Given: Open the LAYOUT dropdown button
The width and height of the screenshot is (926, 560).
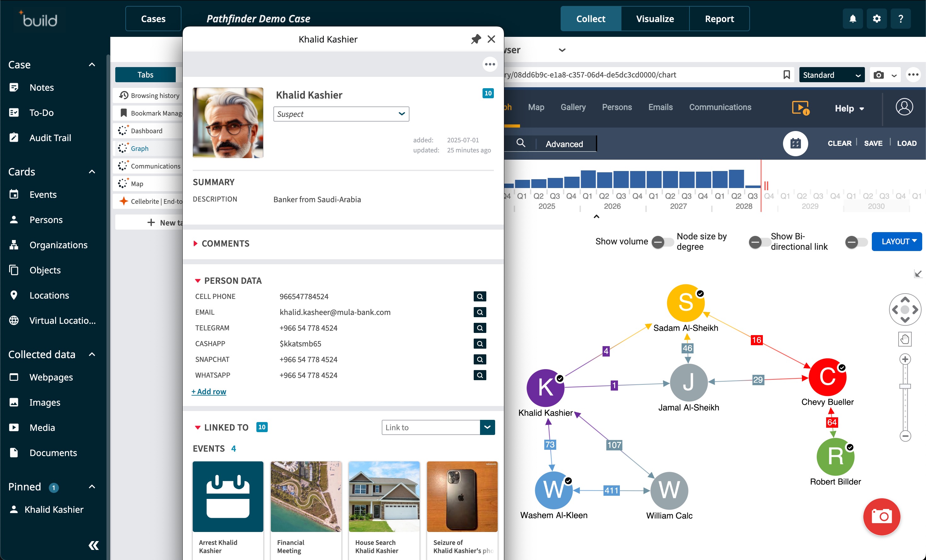Looking at the screenshot, I should click(896, 242).
